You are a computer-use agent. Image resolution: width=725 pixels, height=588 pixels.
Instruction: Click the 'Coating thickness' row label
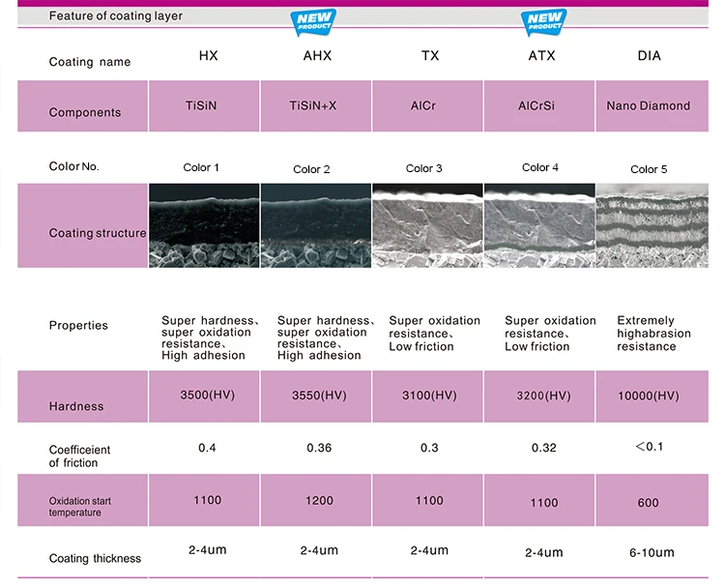tap(95, 558)
